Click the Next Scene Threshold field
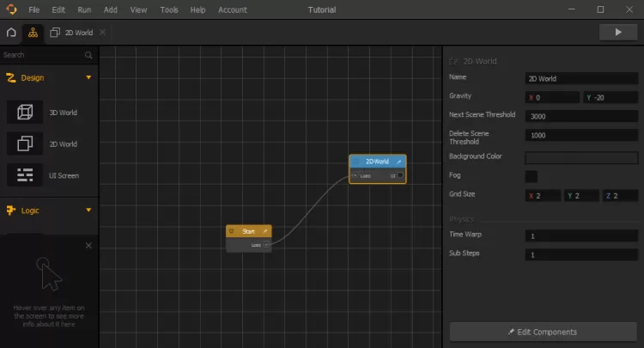This screenshot has height=348, width=644. tap(581, 116)
